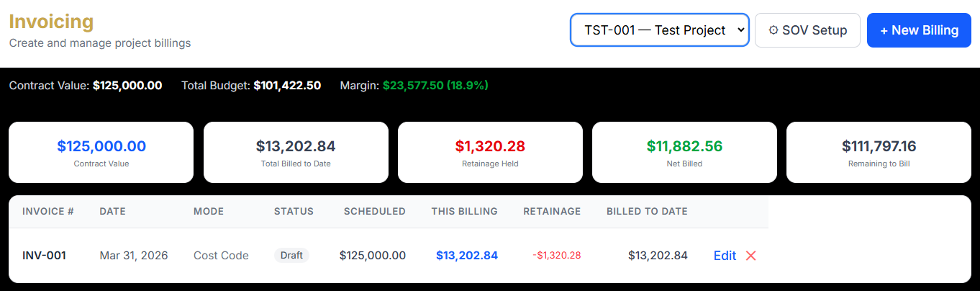Click the gear icon in SOV Setup

pyautogui.click(x=773, y=30)
